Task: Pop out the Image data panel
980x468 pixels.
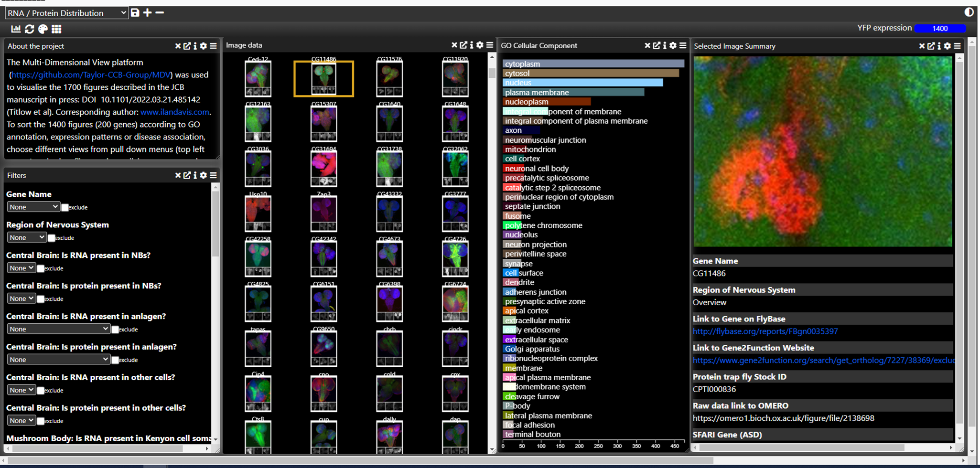Action: (463, 45)
